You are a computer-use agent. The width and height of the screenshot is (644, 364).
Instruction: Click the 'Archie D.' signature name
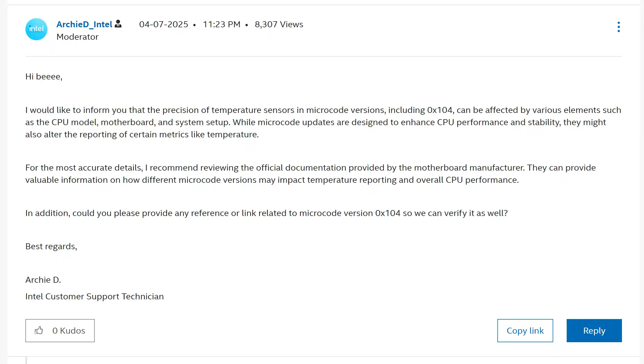[43, 280]
